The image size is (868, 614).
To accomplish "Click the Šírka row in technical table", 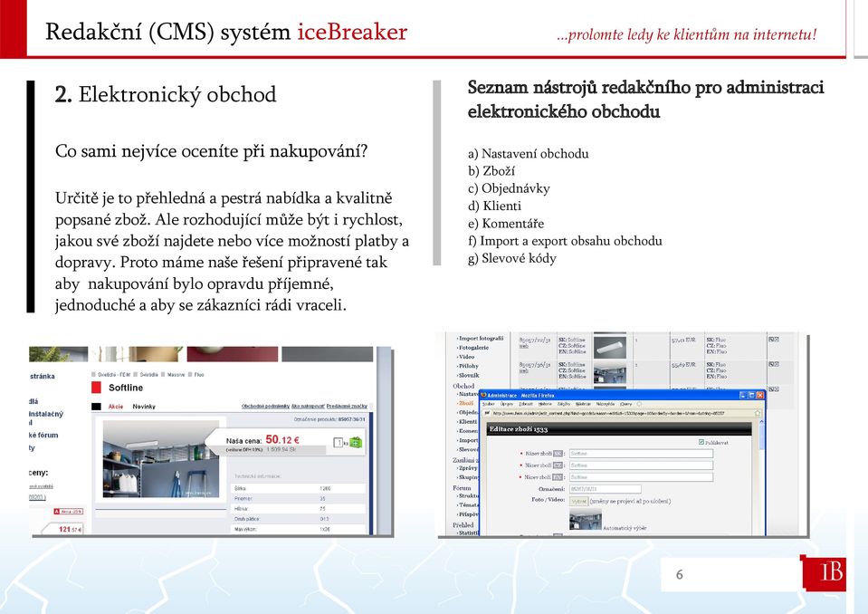I will (x=299, y=488).
